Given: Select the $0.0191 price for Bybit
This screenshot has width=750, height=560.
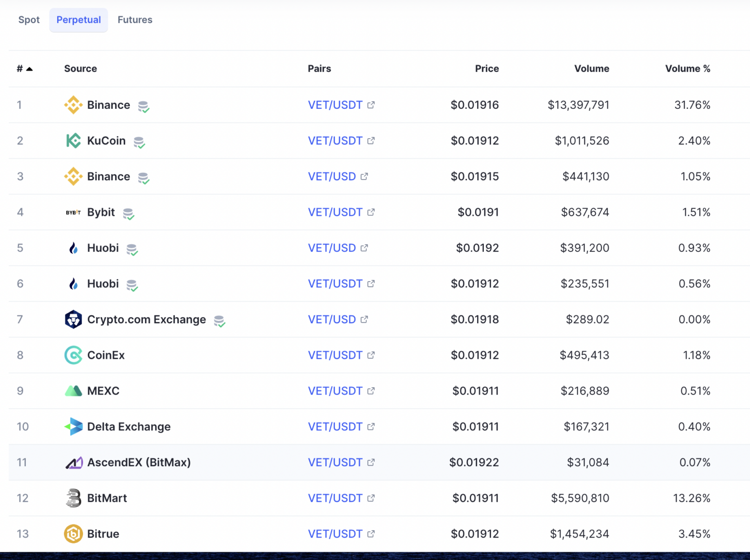Looking at the screenshot, I should [x=478, y=212].
